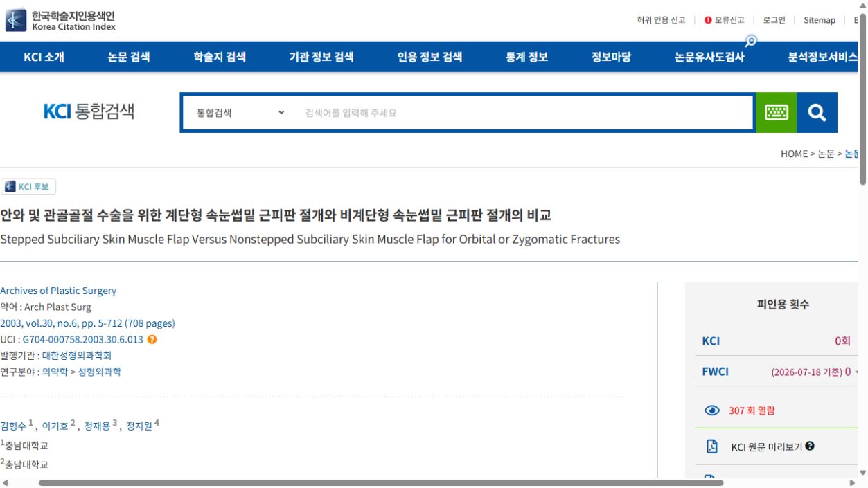
Task: Open the 기관 정보 검색 menu
Action: tap(321, 57)
